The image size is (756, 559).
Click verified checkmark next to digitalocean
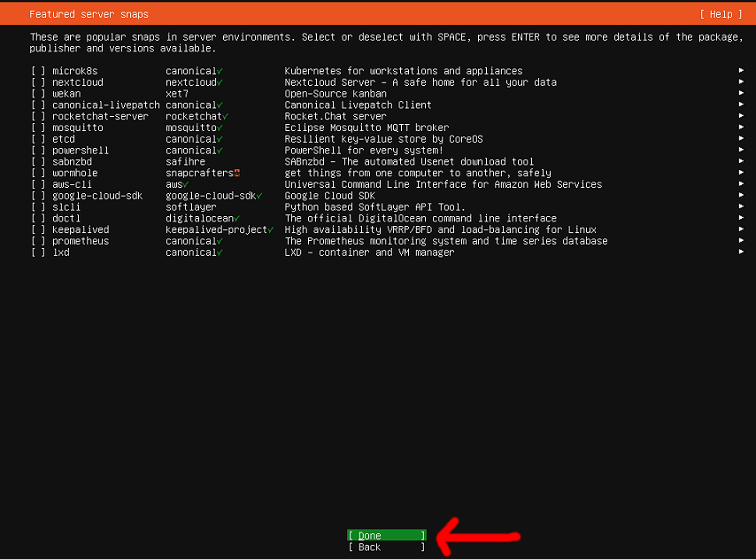pyautogui.click(x=236, y=219)
